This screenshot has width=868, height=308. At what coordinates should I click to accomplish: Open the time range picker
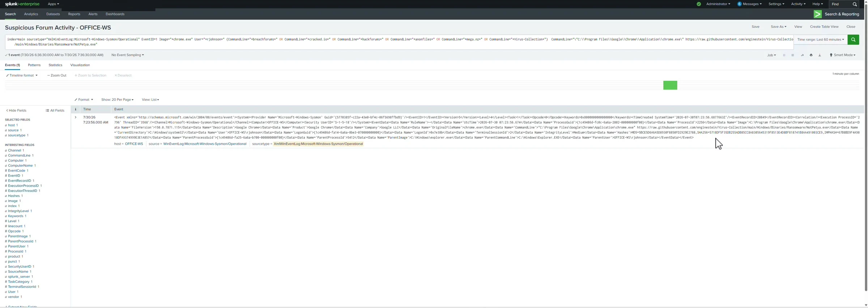(821, 39)
